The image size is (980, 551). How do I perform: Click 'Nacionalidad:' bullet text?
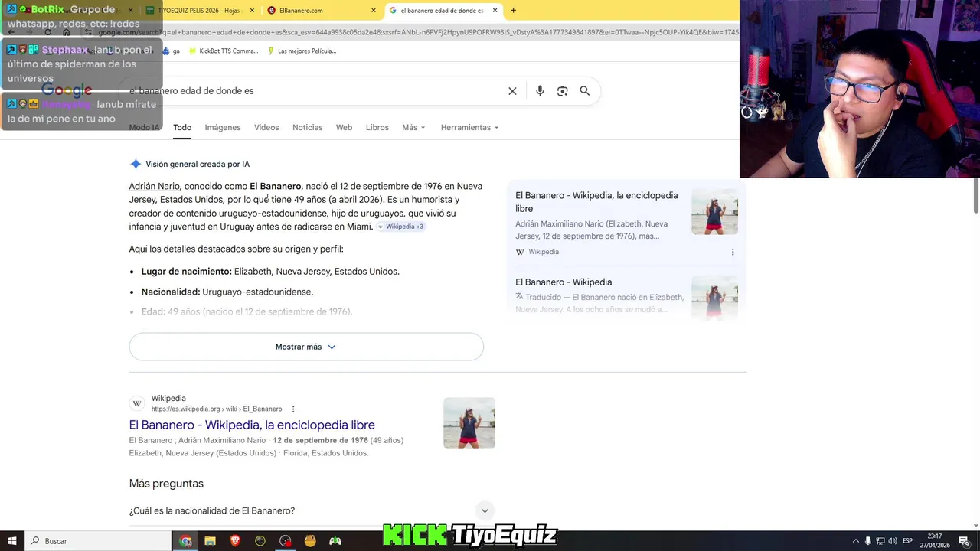171,292
